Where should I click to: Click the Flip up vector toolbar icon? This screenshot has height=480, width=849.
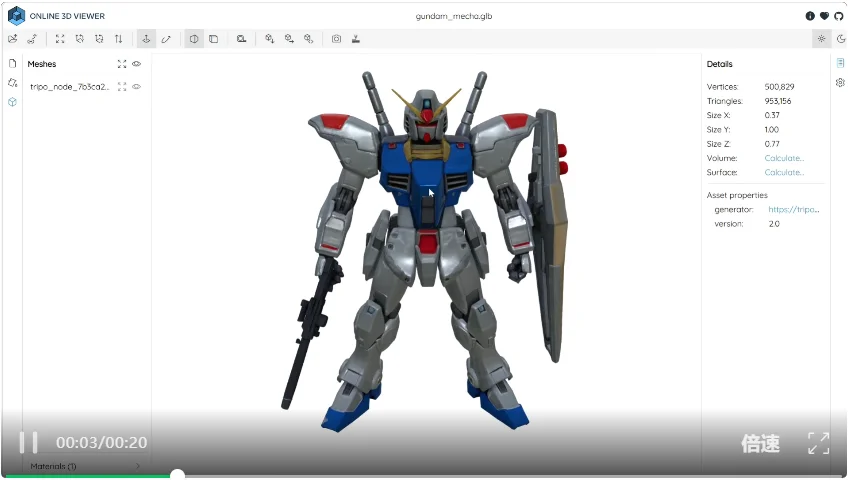[119, 39]
